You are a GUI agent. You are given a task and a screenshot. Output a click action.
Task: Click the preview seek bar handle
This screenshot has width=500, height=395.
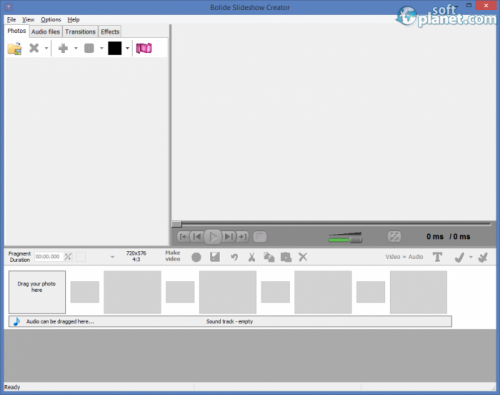176,224
